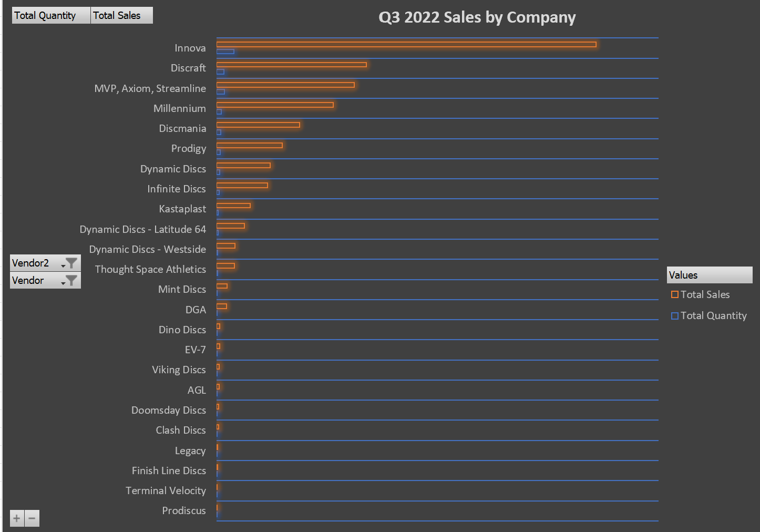Click the Vendor filter funnel icon

coord(71,280)
